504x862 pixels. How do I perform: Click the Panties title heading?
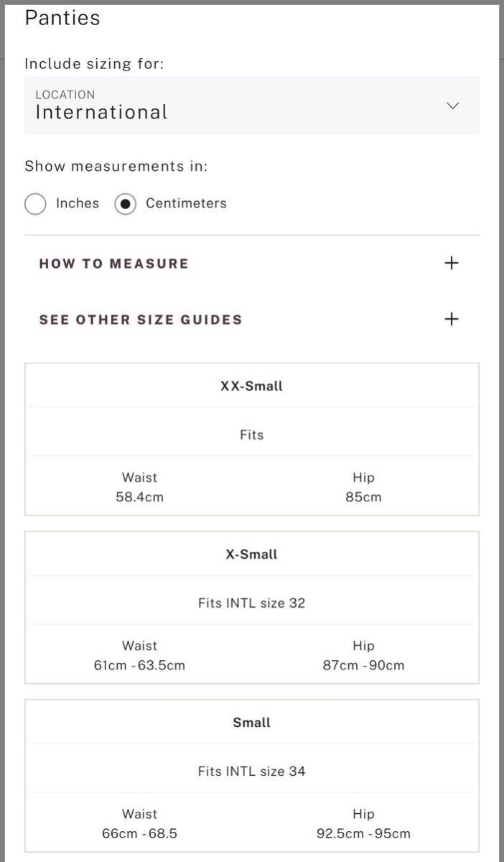[62, 19]
